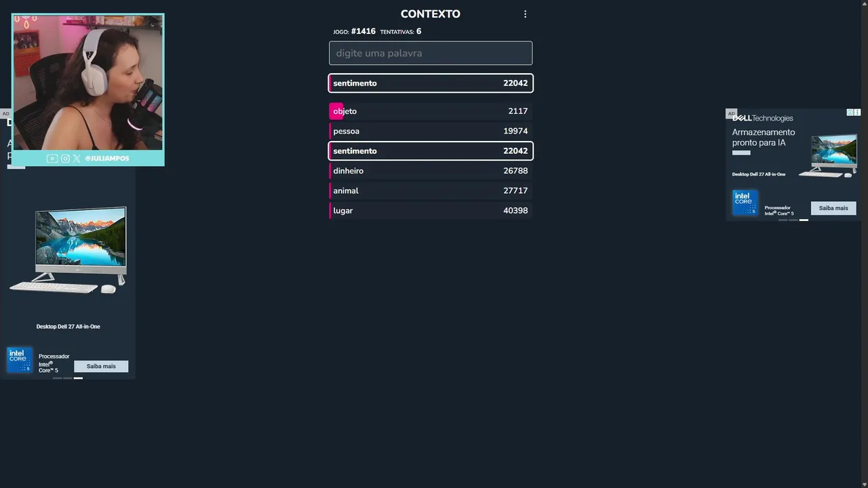The width and height of the screenshot is (868, 488).
Task: Click the YouTube icon on webcam overlay
Action: click(52, 159)
